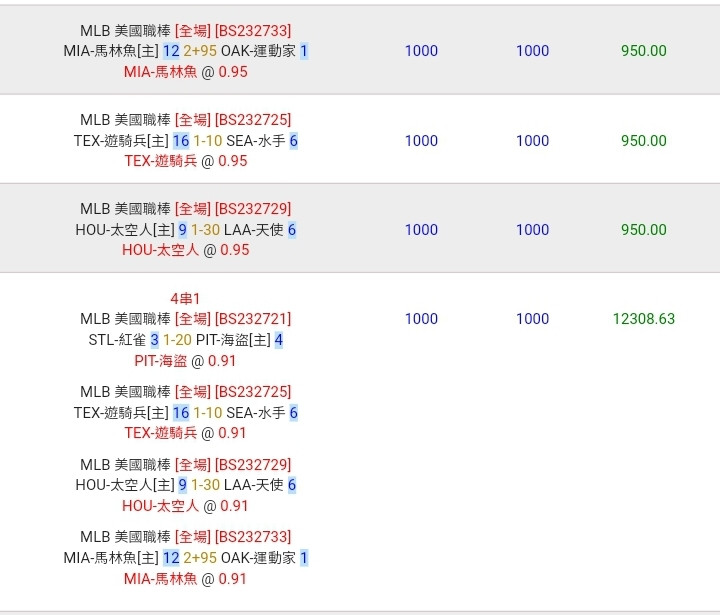Click the 950.00 payout for the TEX-遊騎兵 single bet
This screenshot has width=720, height=615.
click(x=643, y=141)
